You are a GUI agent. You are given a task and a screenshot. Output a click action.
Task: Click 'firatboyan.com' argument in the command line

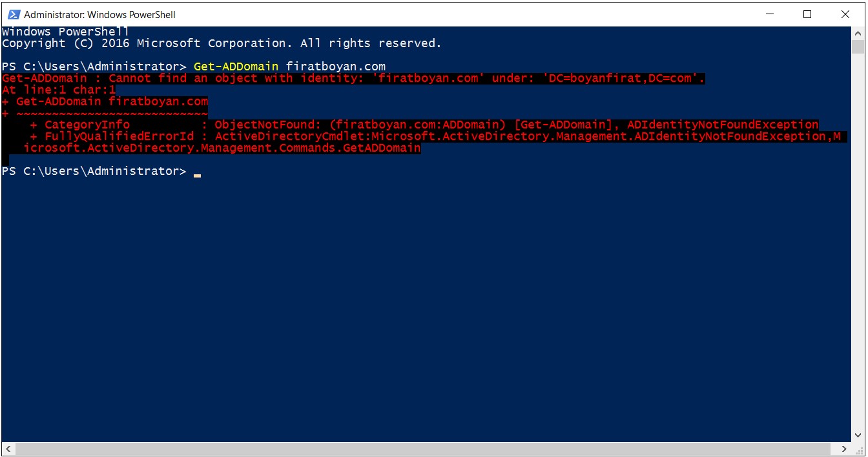(336, 66)
